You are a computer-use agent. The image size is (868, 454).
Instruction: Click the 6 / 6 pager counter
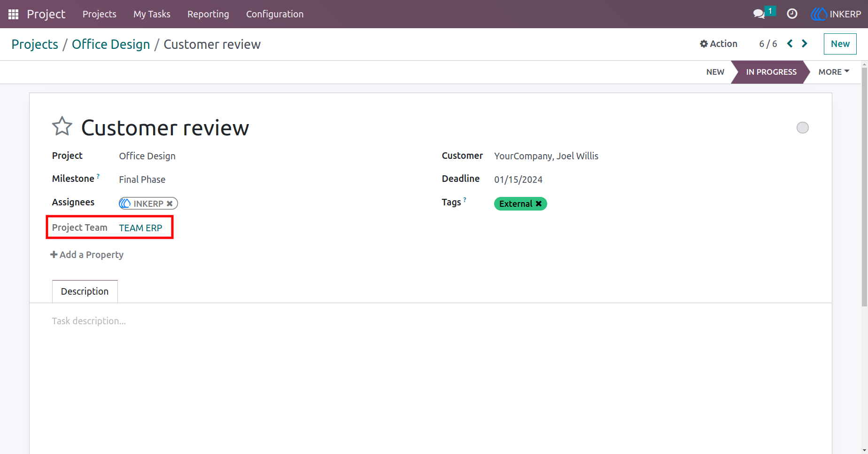(x=768, y=44)
